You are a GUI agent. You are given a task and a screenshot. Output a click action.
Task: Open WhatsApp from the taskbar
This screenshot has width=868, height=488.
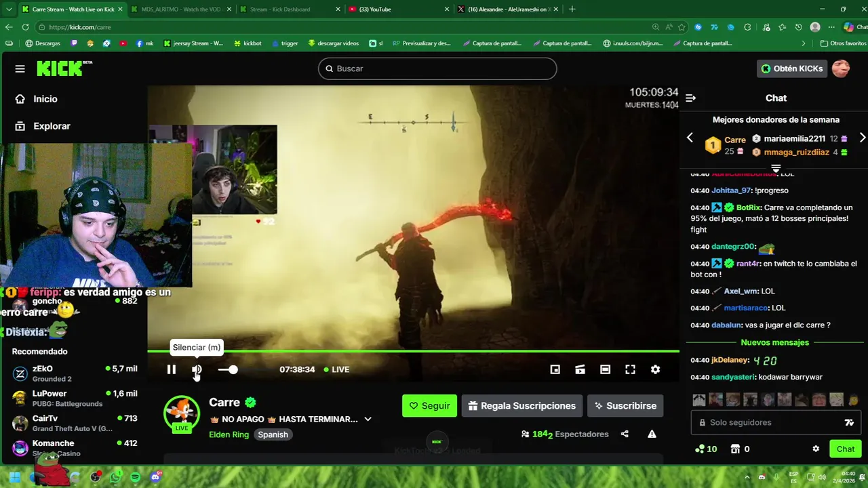click(116, 477)
